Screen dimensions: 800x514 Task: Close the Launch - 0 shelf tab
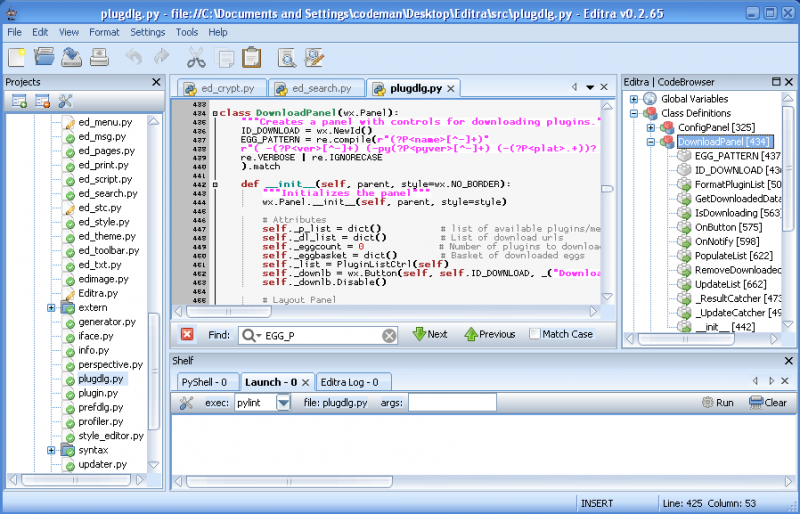coord(305,382)
